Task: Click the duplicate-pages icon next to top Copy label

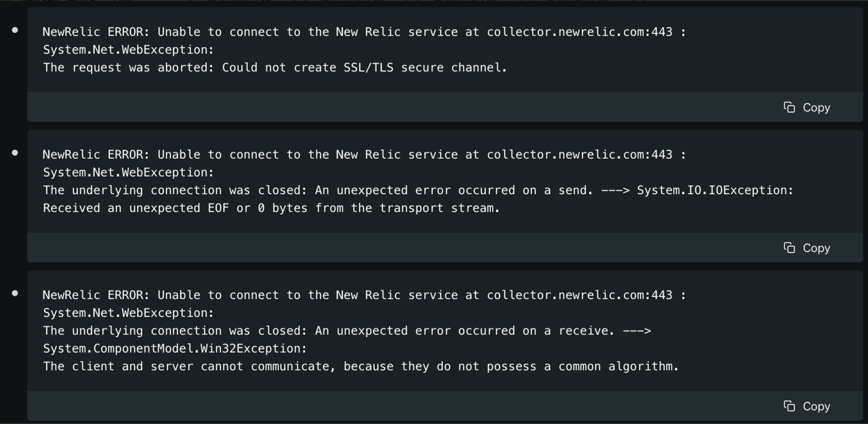Action: pos(790,108)
